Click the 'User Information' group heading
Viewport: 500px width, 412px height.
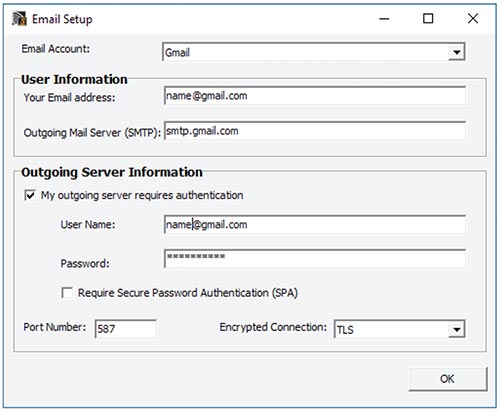74,79
